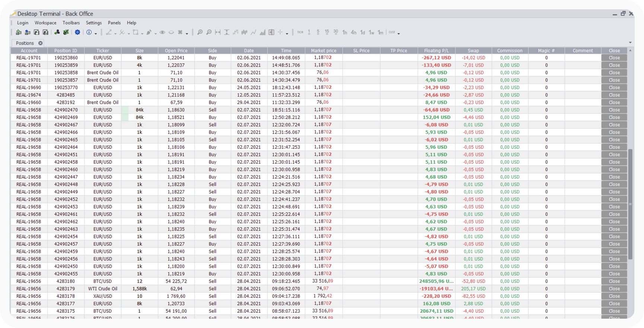This screenshot has height=328, width=644.
Task: Open the Help menu
Action: [x=131, y=23]
